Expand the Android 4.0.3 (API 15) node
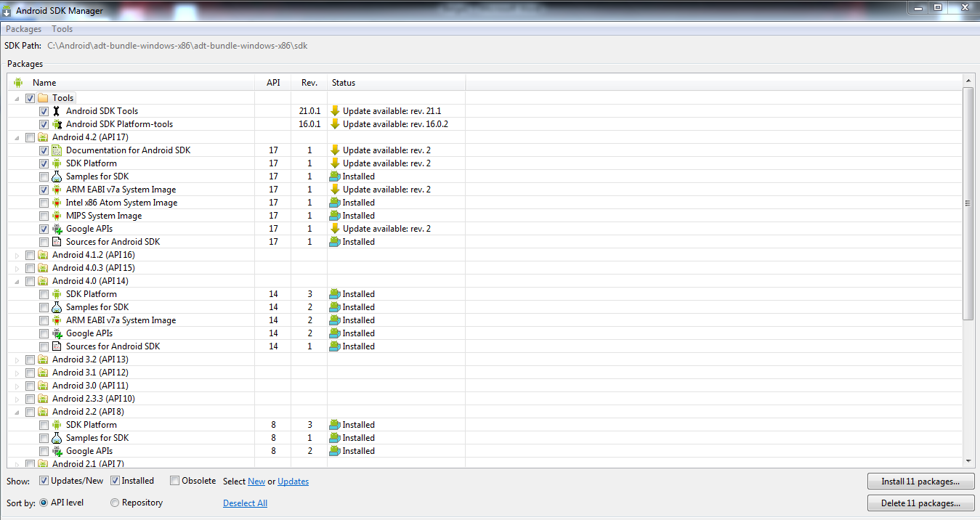This screenshot has height=520, width=980. [17, 268]
